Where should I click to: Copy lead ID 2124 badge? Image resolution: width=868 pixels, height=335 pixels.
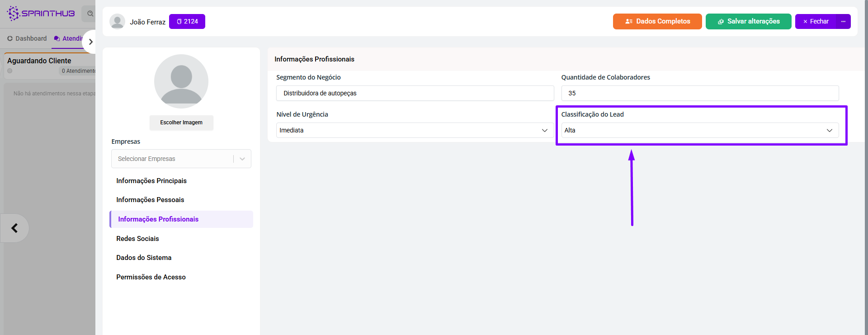point(187,21)
